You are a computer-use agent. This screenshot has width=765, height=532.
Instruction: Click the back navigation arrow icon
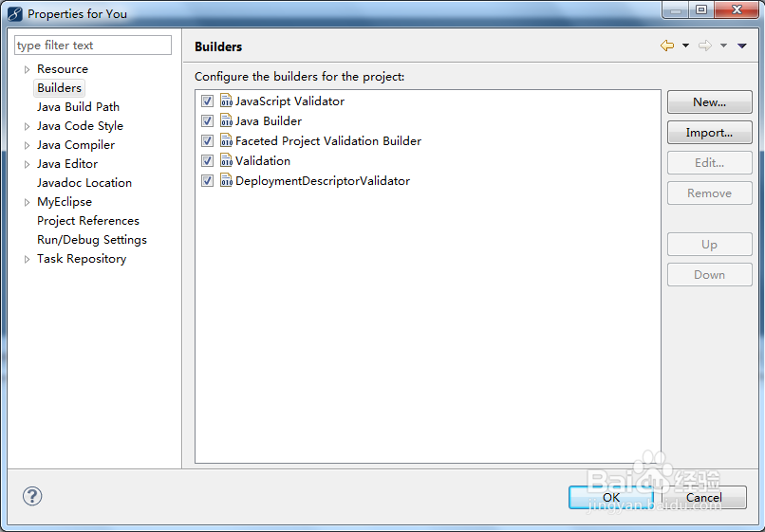[667, 46]
